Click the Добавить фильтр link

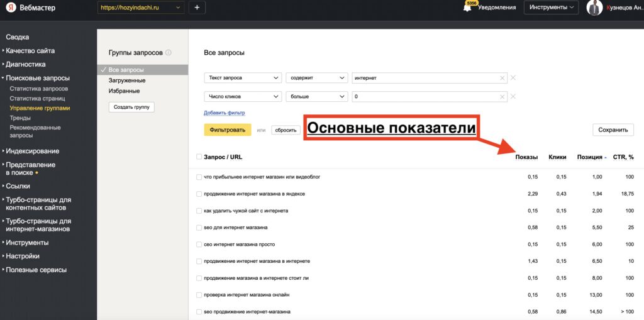[x=225, y=113]
